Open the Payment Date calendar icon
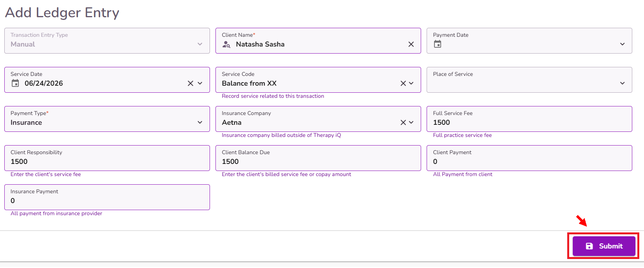This screenshot has height=268, width=644. pyautogui.click(x=438, y=44)
